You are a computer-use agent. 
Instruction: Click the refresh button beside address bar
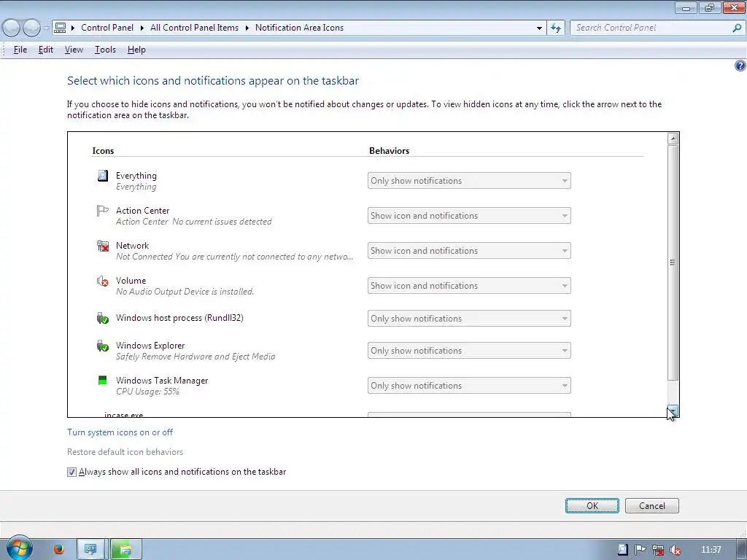[x=555, y=28]
